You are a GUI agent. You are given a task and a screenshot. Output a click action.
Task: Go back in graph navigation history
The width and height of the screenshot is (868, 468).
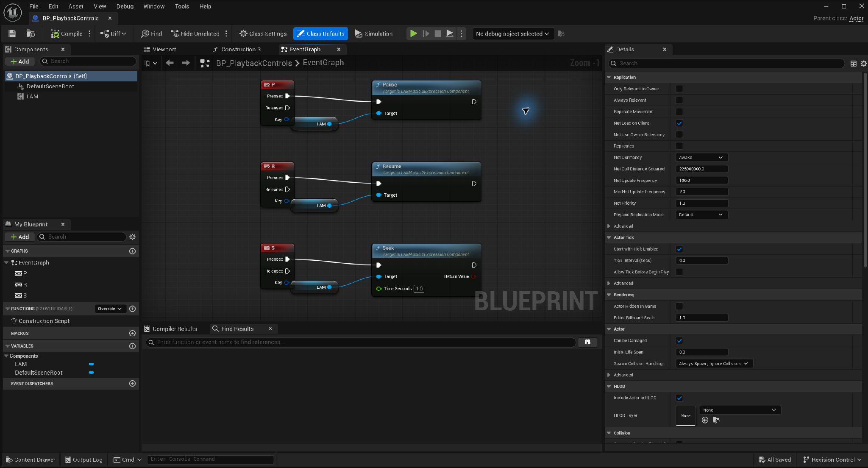170,63
